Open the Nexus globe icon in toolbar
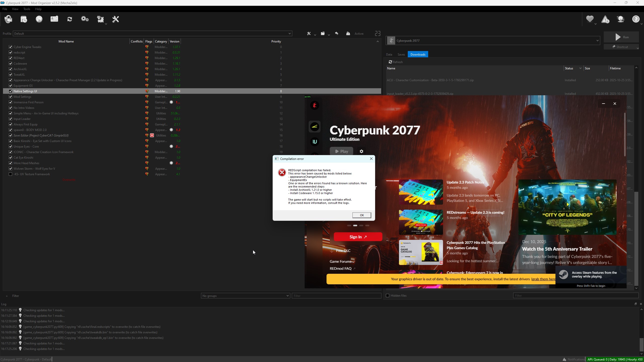This screenshot has width=644, height=362. 39,19
